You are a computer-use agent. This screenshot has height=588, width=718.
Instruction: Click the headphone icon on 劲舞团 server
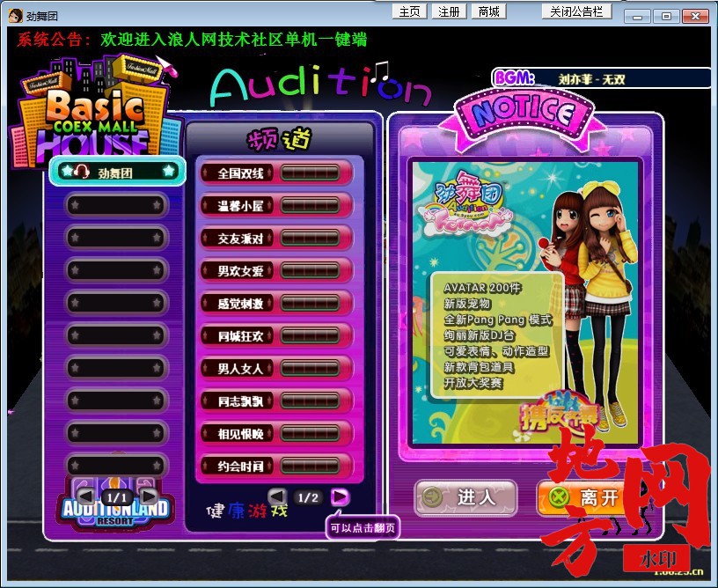[x=82, y=172]
